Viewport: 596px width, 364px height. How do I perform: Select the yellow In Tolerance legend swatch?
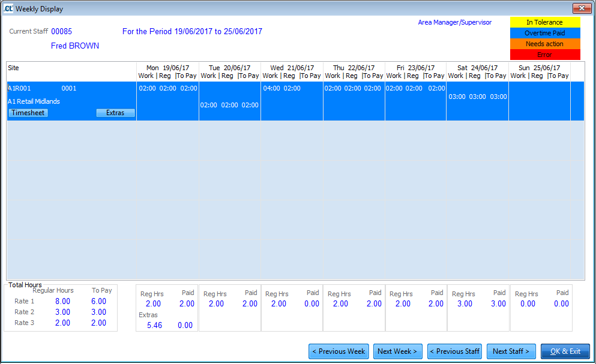545,22
